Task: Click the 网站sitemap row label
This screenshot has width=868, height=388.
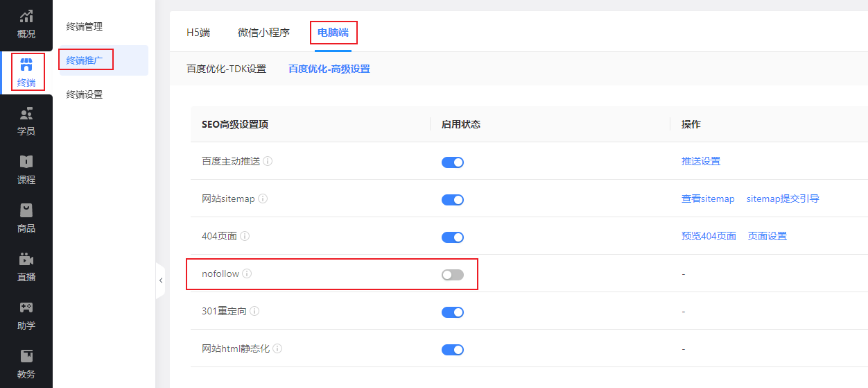Action: [x=228, y=199]
